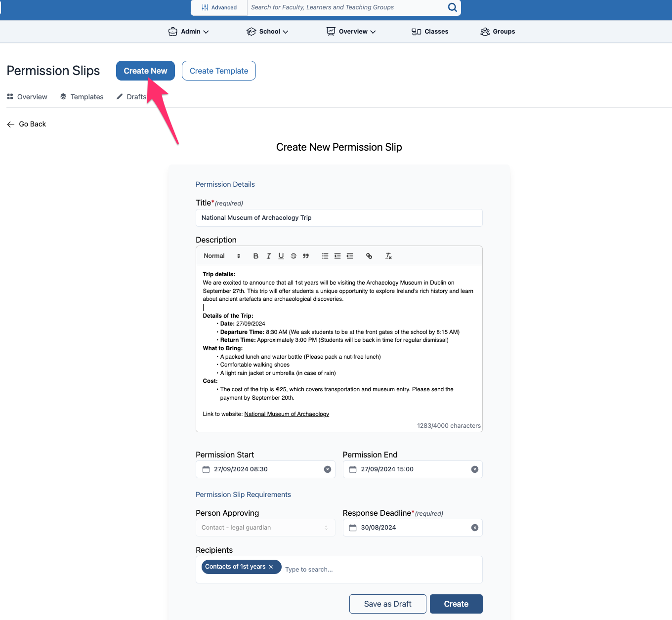Open the National Museum of Archaeology link
Viewport: 672px width, 620px height.
point(287,414)
